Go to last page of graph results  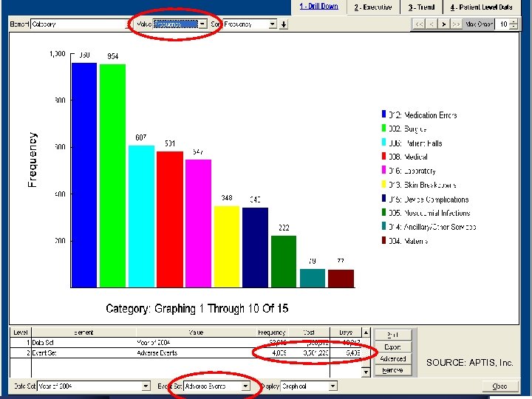pos(456,24)
